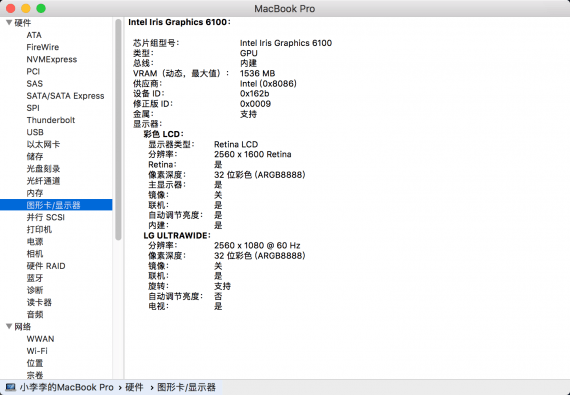The height and width of the screenshot is (395, 570).
Task: Select ATA in the sidebar
Action: [x=34, y=35]
